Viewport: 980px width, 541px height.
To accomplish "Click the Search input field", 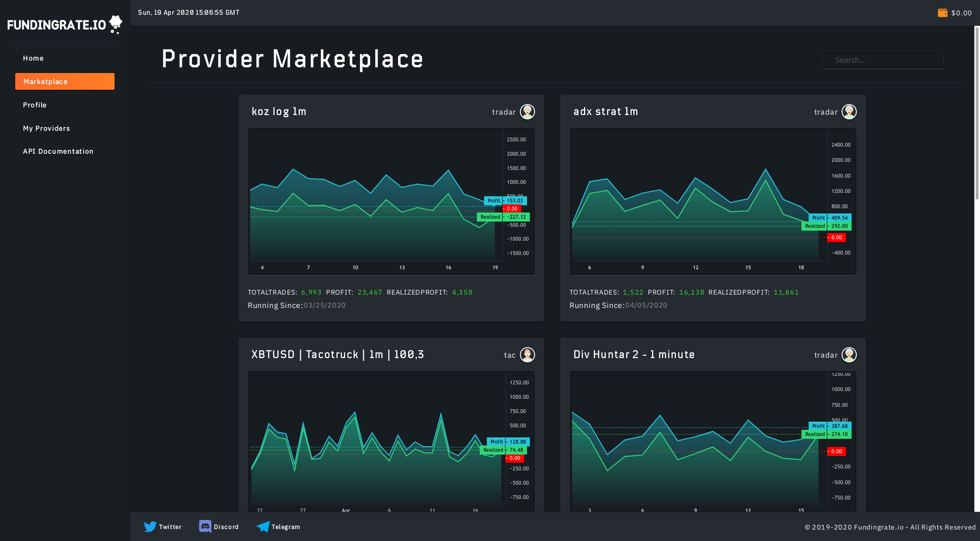I will click(x=883, y=60).
